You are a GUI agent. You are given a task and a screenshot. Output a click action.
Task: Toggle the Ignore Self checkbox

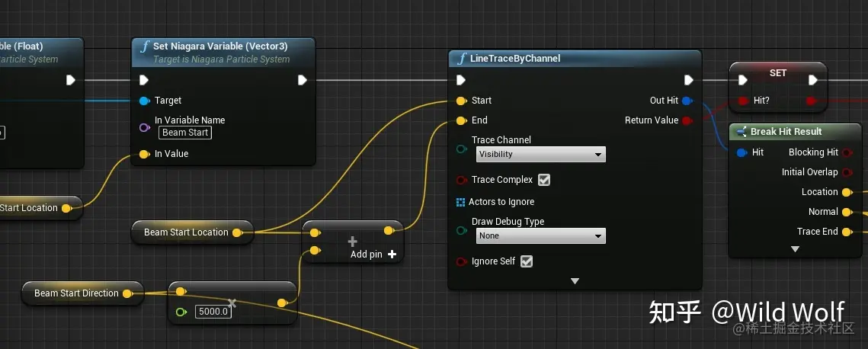(527, 261)
